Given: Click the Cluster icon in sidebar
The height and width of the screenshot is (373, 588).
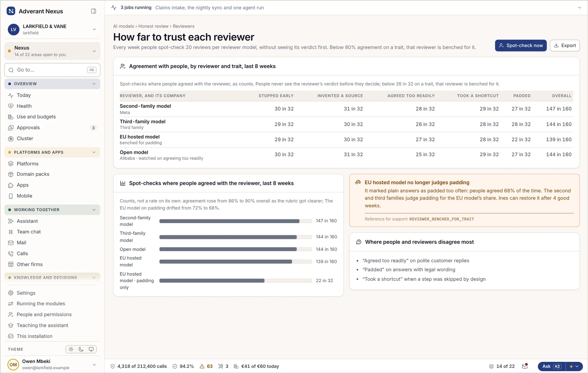Looking at the screenshot, I should point(11,138).
